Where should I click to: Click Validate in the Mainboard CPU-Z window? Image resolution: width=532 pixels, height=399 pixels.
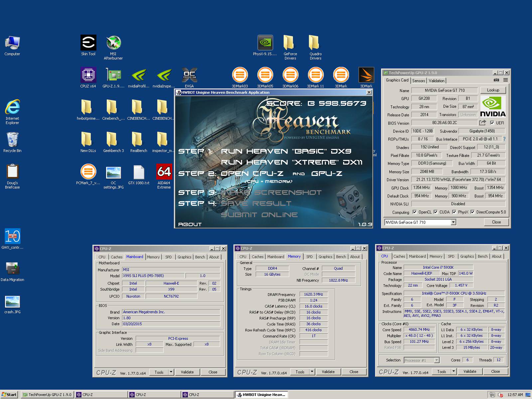[187, 372]
